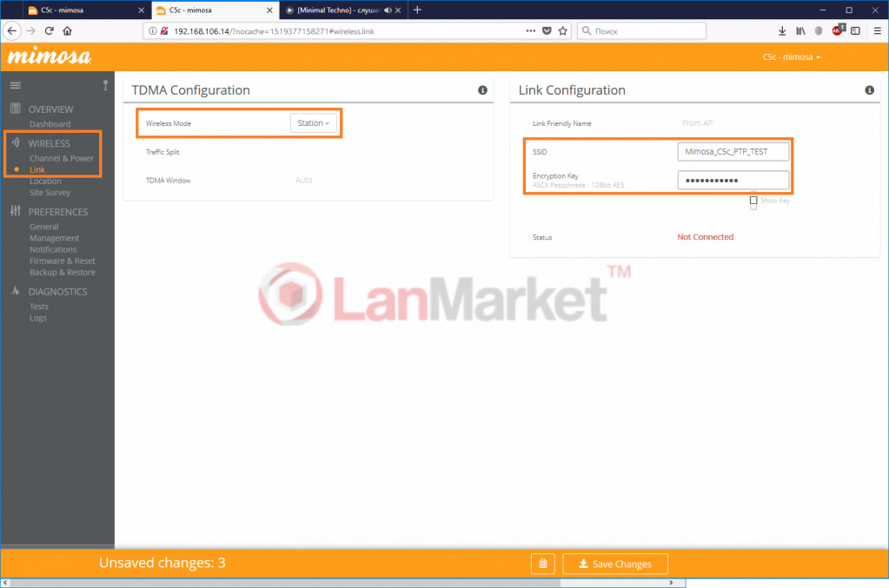Screen dimensions: 889x588
Task: Bookmark this page with the star icon
Action: pos(563,30)
